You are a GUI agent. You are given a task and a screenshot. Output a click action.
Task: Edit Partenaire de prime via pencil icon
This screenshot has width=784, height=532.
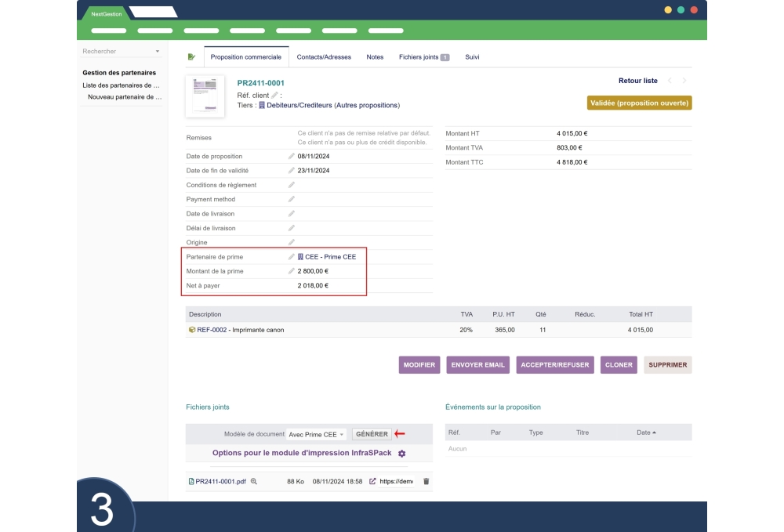292,257
